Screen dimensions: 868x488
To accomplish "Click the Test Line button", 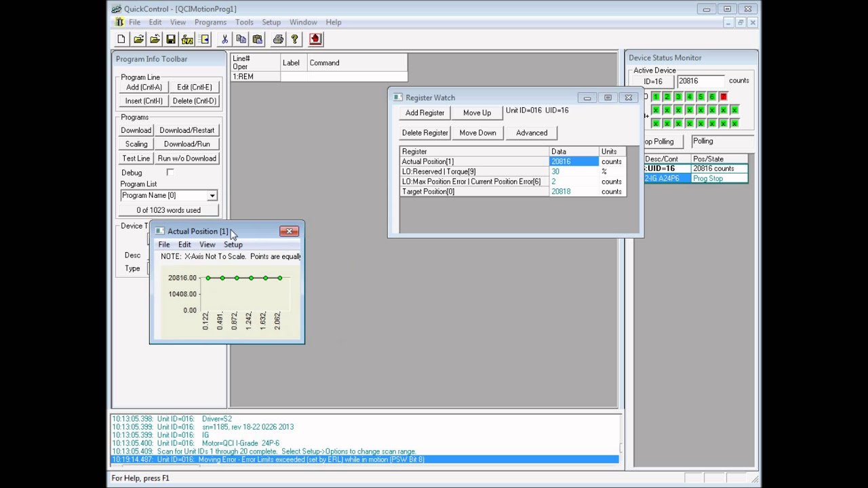I will (x=136, y=159).
